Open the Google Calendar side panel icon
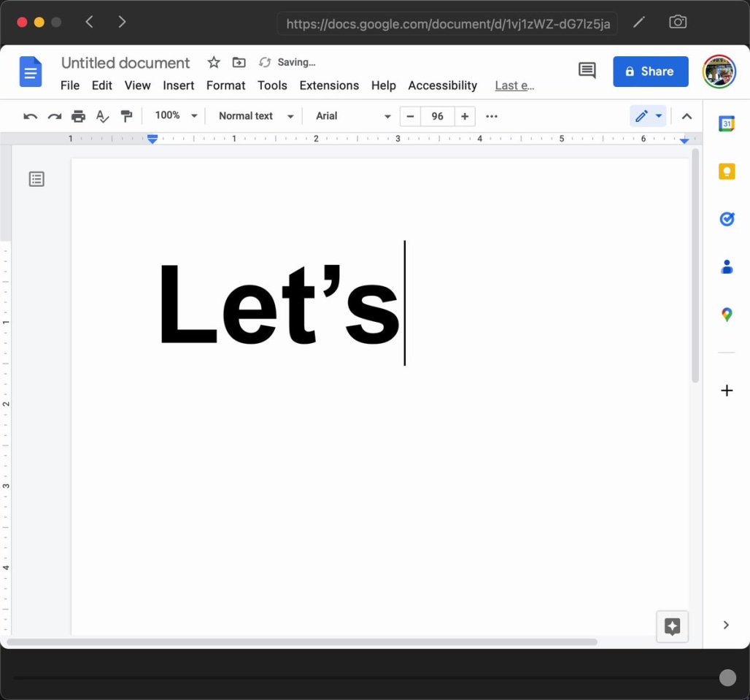This screenshot has height=700, width=750. [727, 123]
